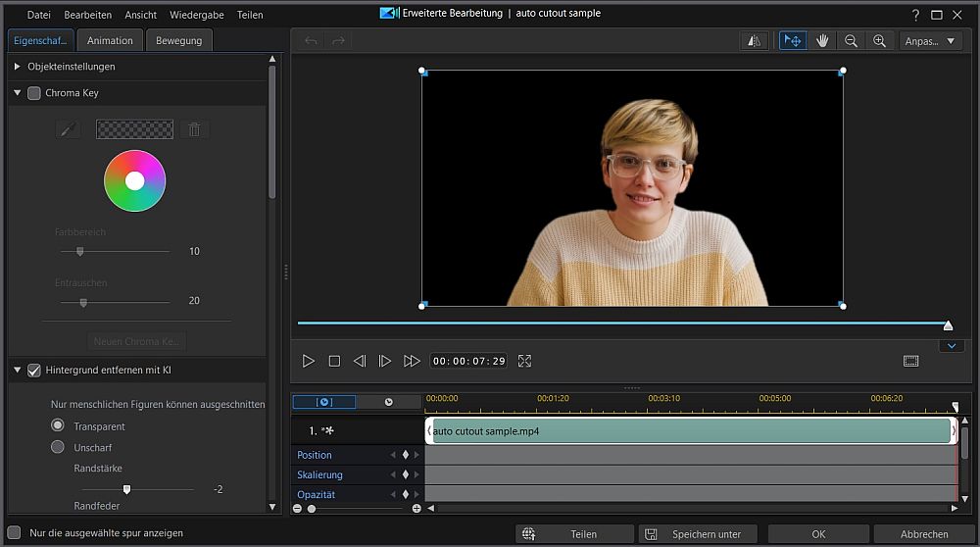Collapse the Chroma Key section
This screenshot has width=980, height=547.
pos(18,93)
